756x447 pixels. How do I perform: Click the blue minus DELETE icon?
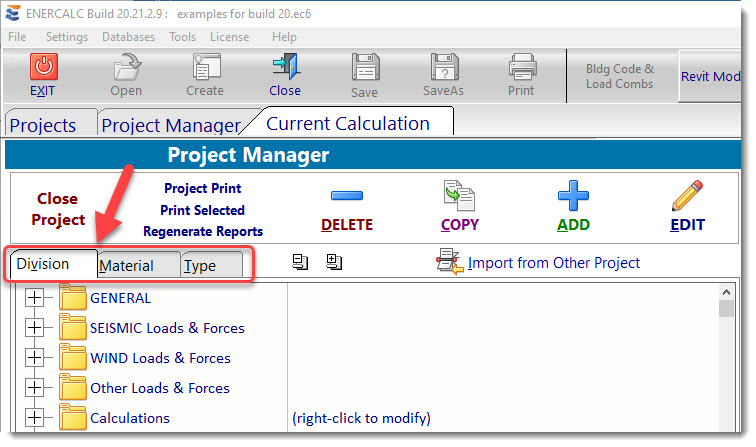coord(346,197)
